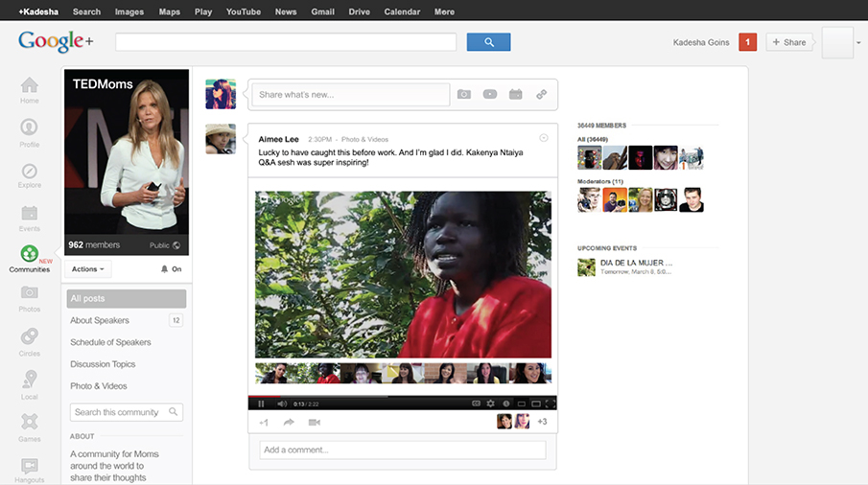The image size is (868, 485).
Task: Select All posts category
Action: (127, 299)
